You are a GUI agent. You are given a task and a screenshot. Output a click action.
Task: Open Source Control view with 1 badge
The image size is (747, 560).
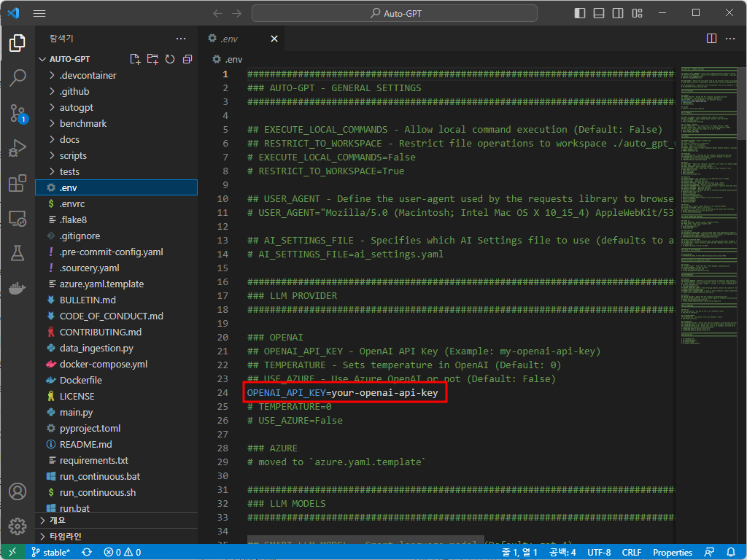coord(18,113)
